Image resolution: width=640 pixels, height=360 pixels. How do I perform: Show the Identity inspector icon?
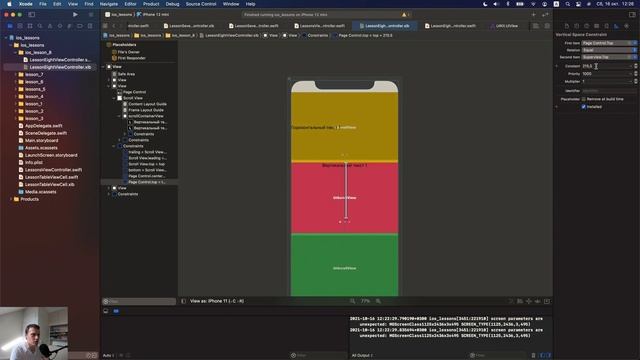pos(596,26)
